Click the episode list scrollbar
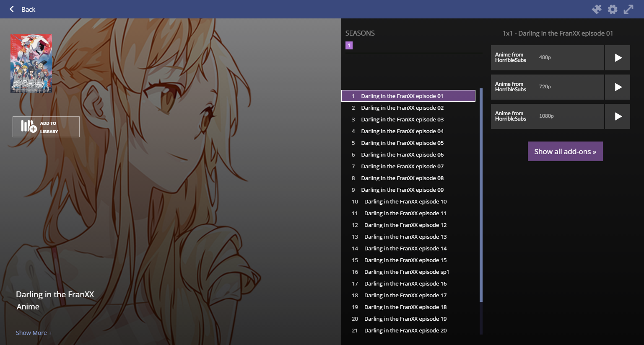 pos(481,195)
